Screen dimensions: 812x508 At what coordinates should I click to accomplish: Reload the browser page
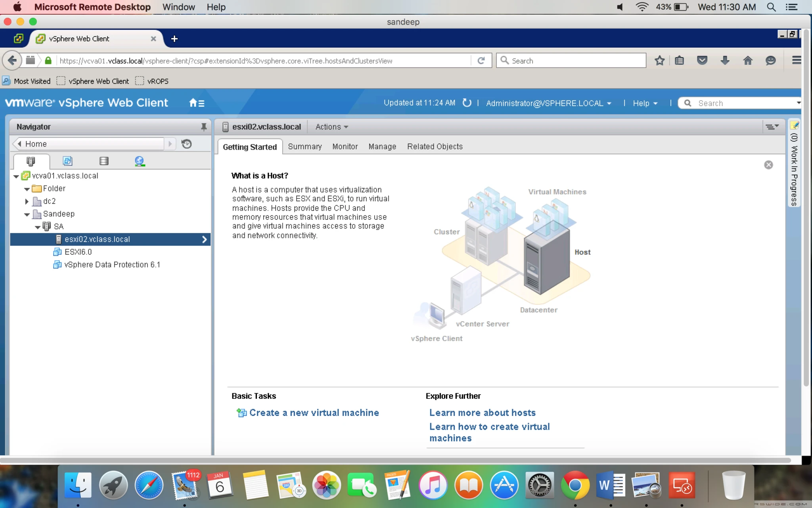click(x=481, y=60)
